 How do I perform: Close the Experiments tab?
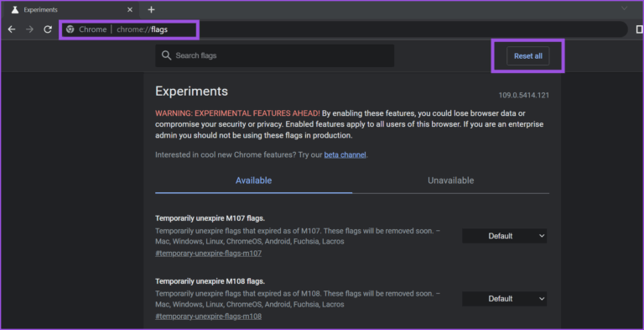point(130,9)
